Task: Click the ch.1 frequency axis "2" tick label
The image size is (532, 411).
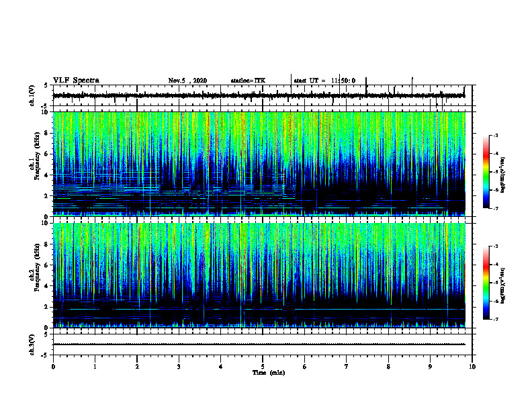Action: tap(47, 195)
